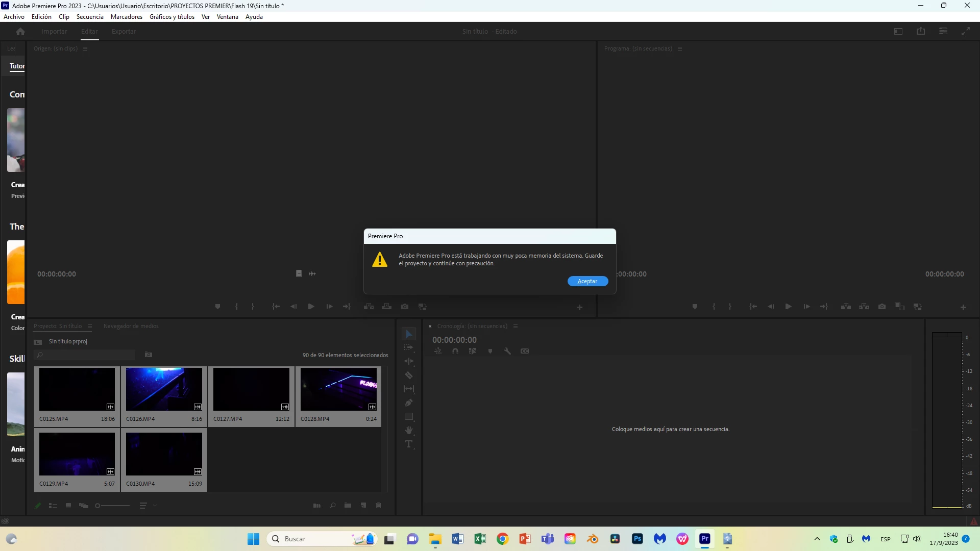Select the C0126.MP4 clip thumbnail
This screenshot has width=980, height=551.
(164, 389)
